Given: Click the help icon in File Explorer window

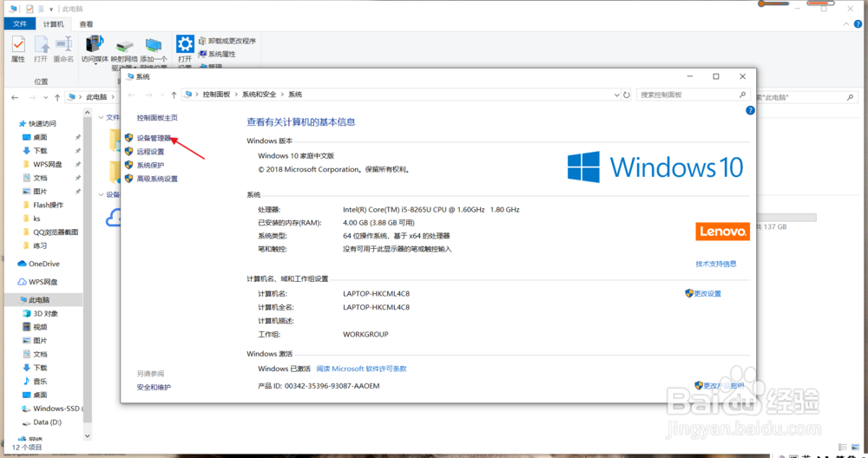Looking at the screenshot, I should click(858, 23).
